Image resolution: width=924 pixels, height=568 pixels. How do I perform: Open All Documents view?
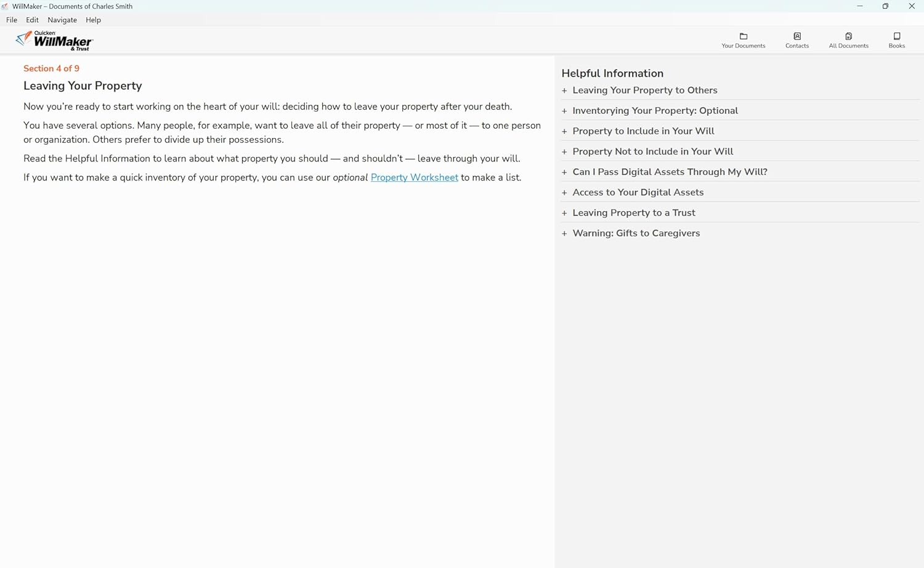coord(848,39)
